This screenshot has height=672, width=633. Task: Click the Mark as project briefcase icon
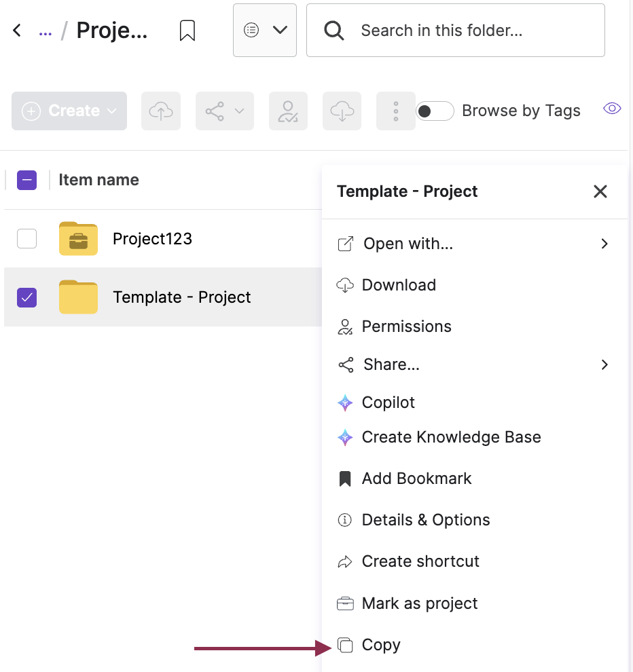[345, 603]
